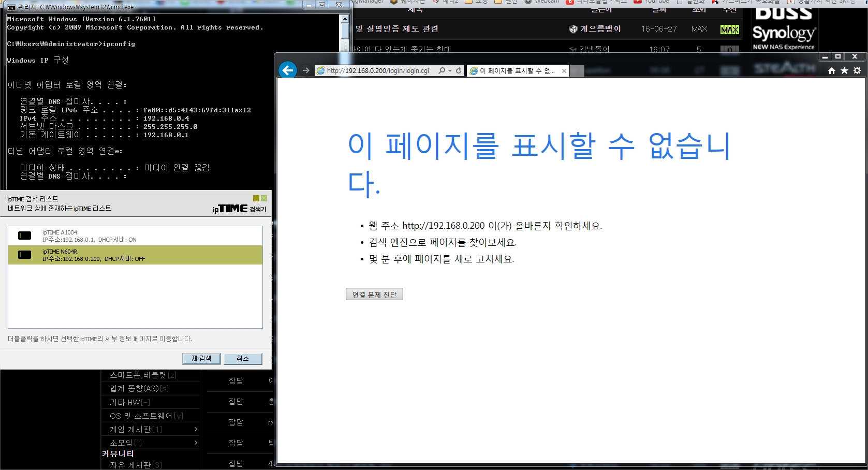
Task: Click the green MAX badge in the post row
Action: click(x=730, y=30)
